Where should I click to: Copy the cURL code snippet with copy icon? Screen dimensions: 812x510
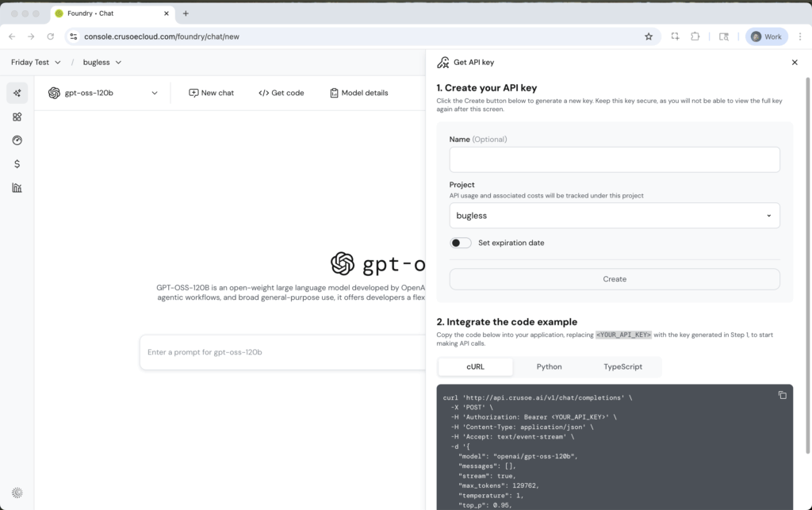(x=782, y=395)
